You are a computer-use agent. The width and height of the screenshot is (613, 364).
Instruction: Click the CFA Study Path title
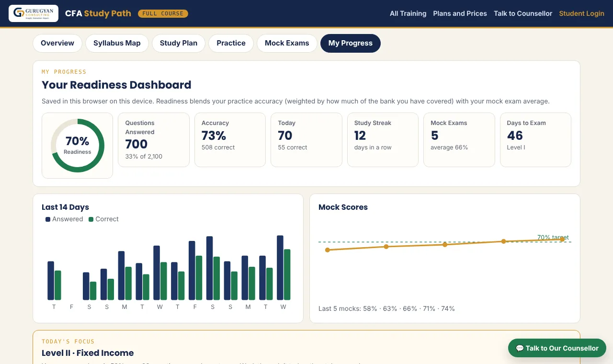click(x=98, y=13)
